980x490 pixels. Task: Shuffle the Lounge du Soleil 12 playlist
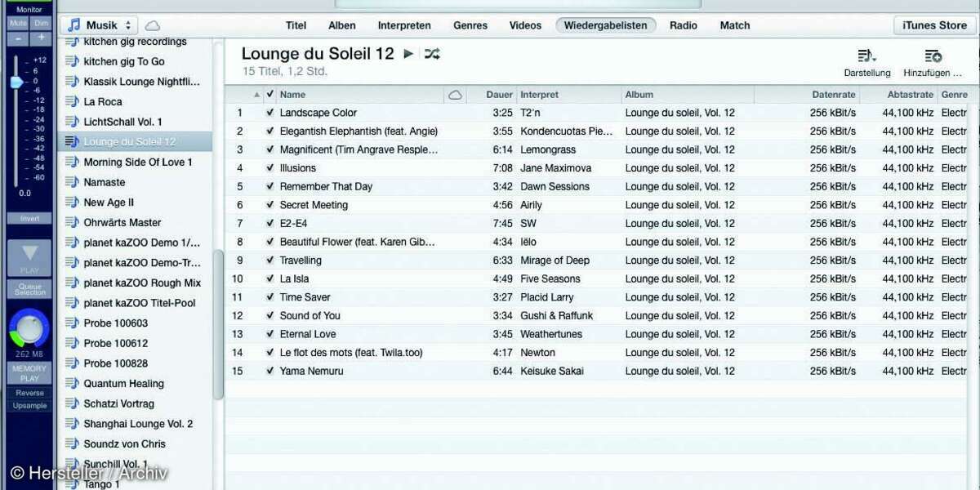pos(432,54)
